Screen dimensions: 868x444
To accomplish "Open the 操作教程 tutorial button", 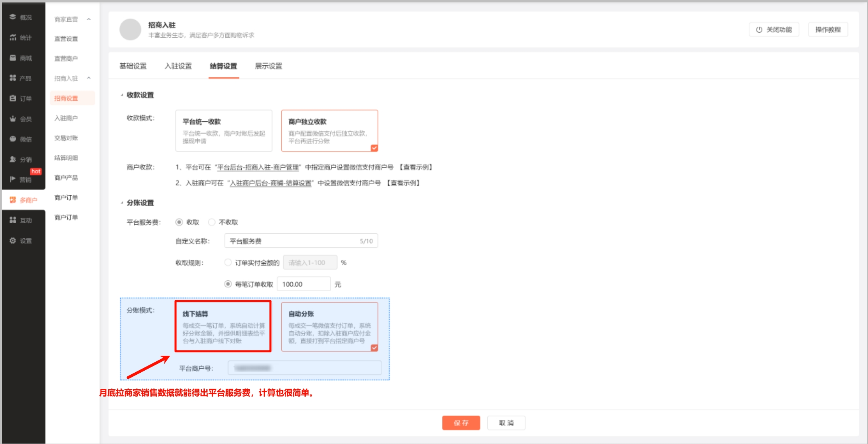I will click(828, 30).
